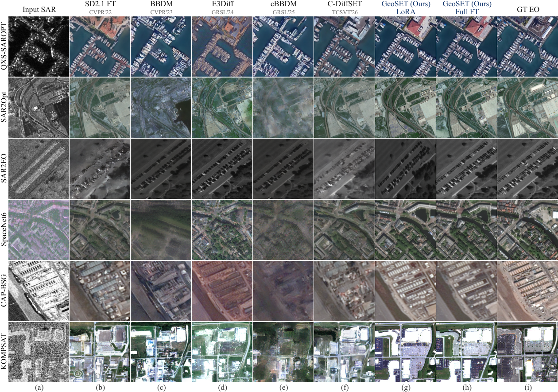The height and width of the screenshot is (392, 558).
Task: Open the SpaceNet6 E3Diff result image
Action: 222,230
